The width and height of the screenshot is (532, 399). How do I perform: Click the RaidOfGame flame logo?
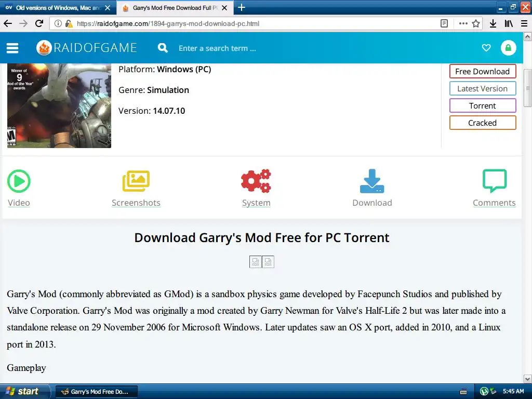point(44,48)
